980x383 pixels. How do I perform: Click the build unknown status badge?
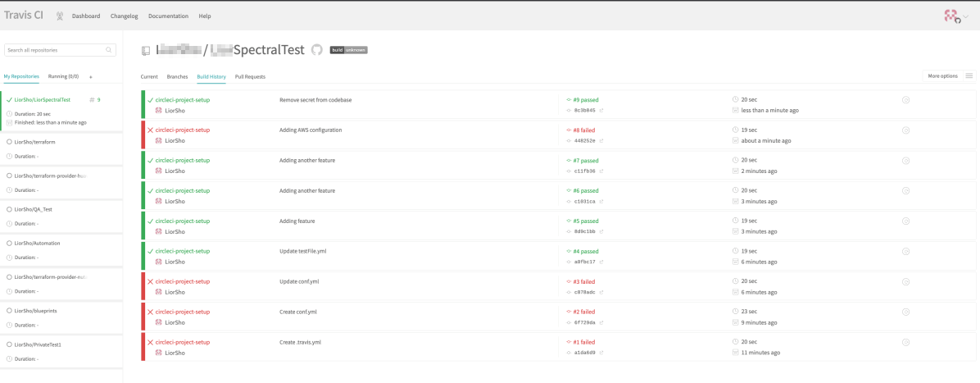[x=349, y=50]
